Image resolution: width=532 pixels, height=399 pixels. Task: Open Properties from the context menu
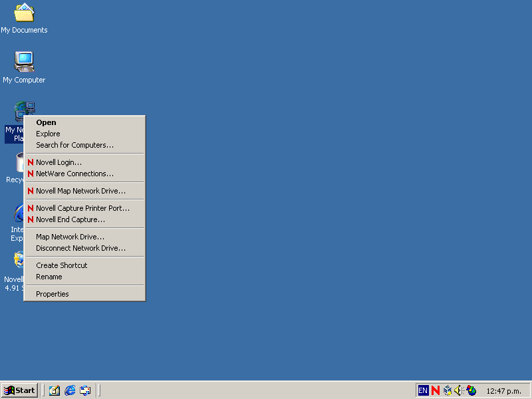[85, 294]
